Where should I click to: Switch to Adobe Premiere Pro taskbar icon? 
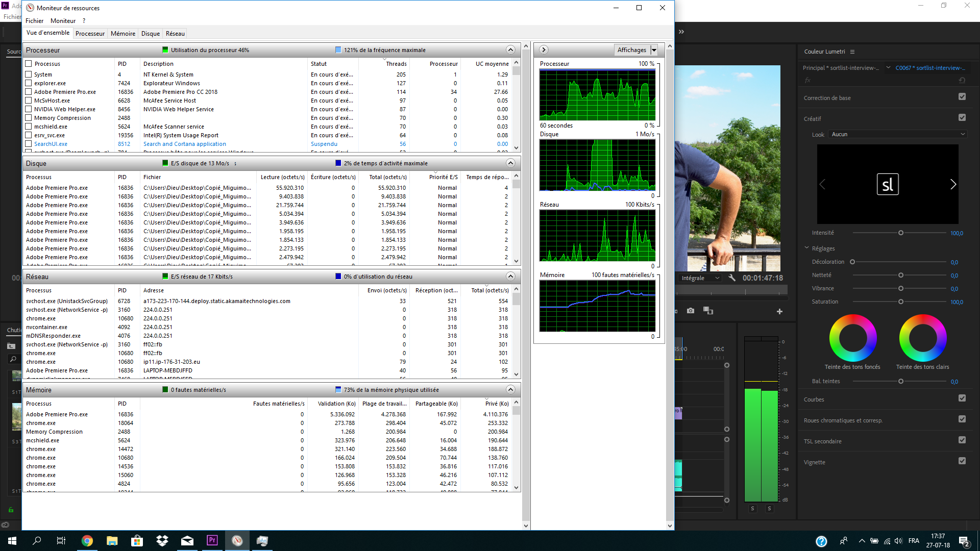click(x=212, y=541)
